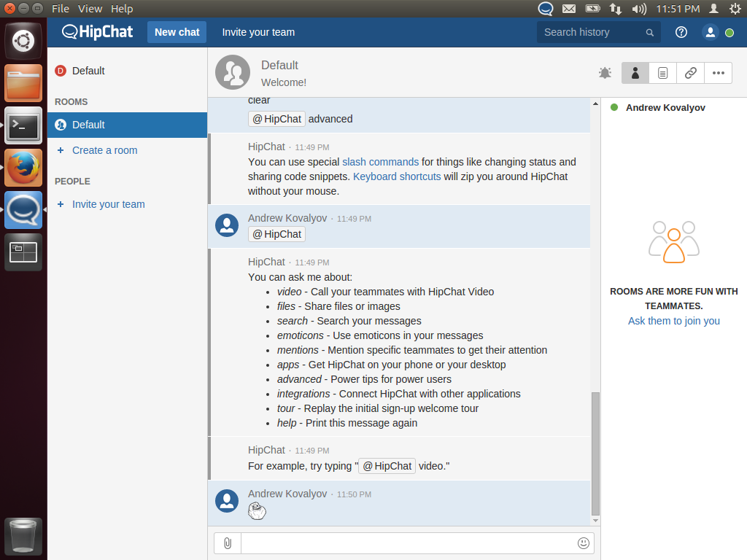Click Andrew Kovalyov's avatar on 11:49 message
Screen dimensions: 747x560
pos(227,225)
